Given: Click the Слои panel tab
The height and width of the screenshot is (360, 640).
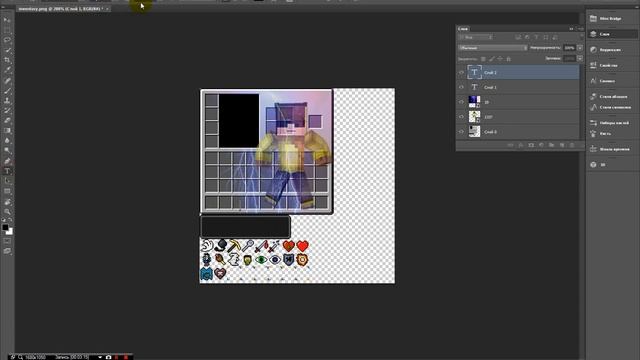Looking at the screenshot, I should coord(463,29).
